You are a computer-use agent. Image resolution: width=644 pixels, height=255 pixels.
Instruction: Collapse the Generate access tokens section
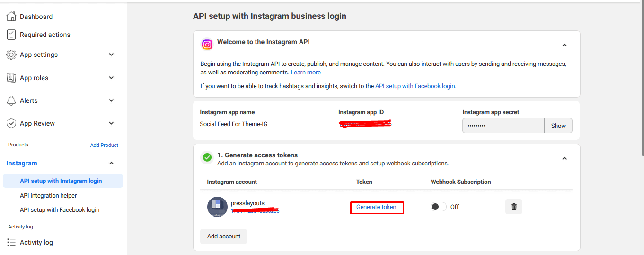(x=565, y=158)
